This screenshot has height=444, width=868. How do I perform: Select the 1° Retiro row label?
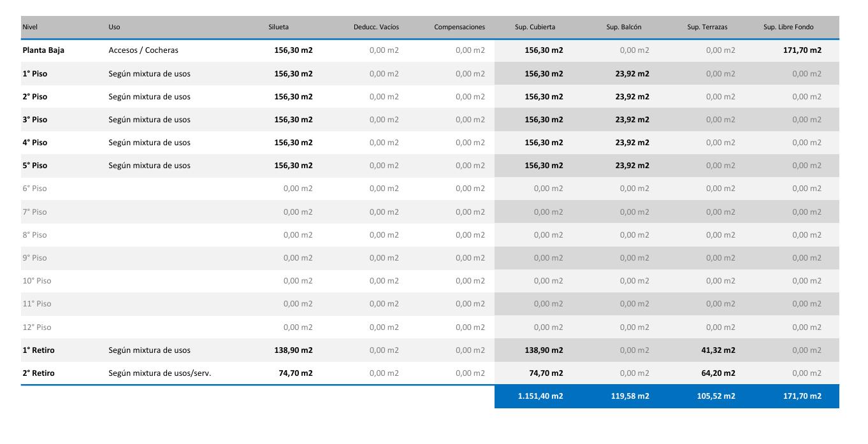tap(38, 350)
